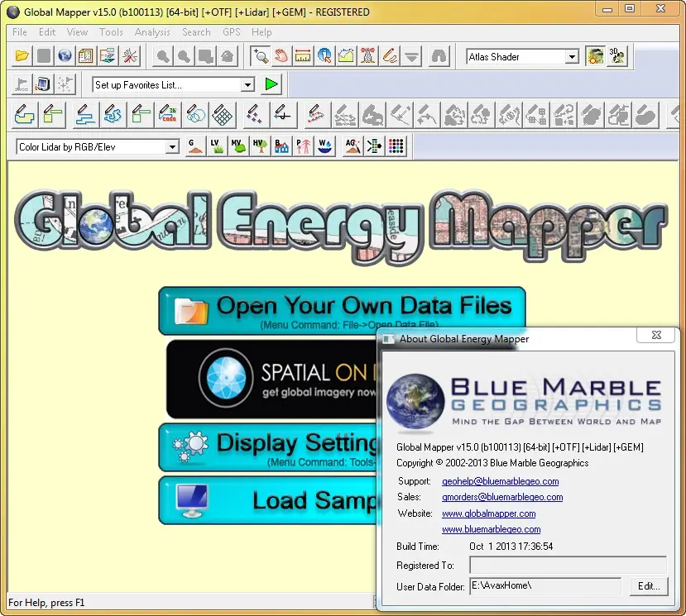Select the COGO input tool
The width and height of the screenshot is (686, 616).
(168, 115)
